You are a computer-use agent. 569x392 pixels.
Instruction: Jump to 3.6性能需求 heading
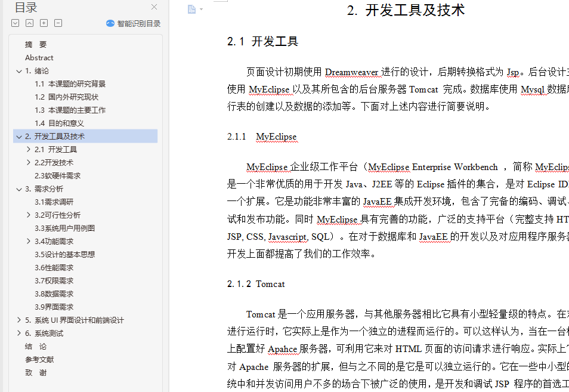(x=54, y=267)
